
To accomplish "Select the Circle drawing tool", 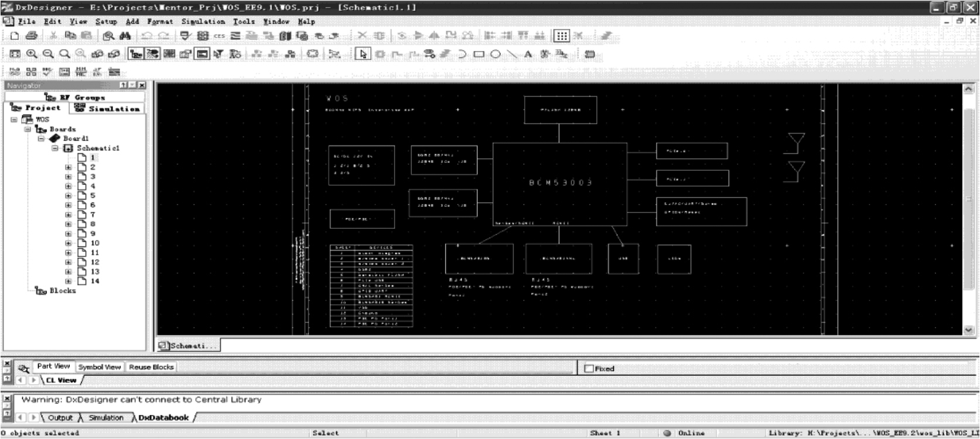I will pyautogui.click(x=495, y=54).
